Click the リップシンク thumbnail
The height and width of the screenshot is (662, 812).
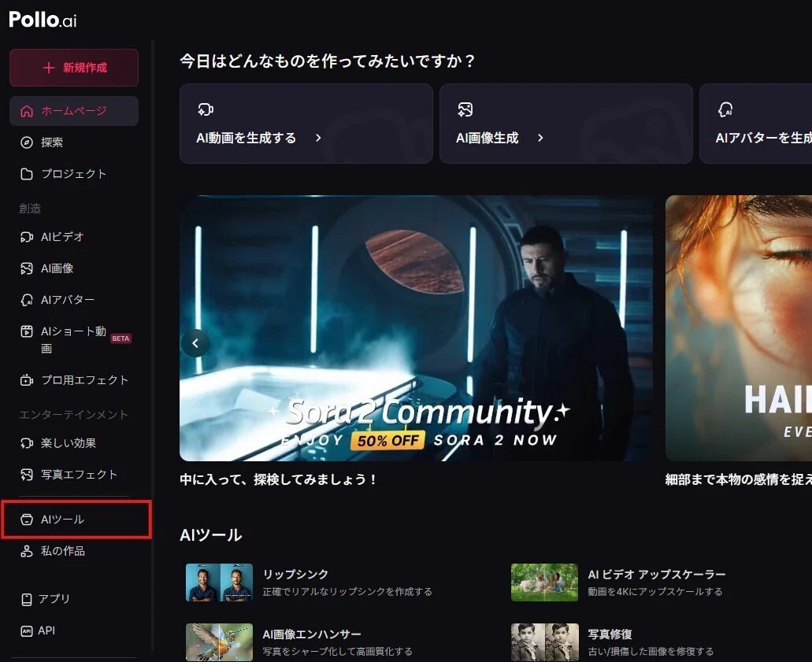[x=219, y=582]
